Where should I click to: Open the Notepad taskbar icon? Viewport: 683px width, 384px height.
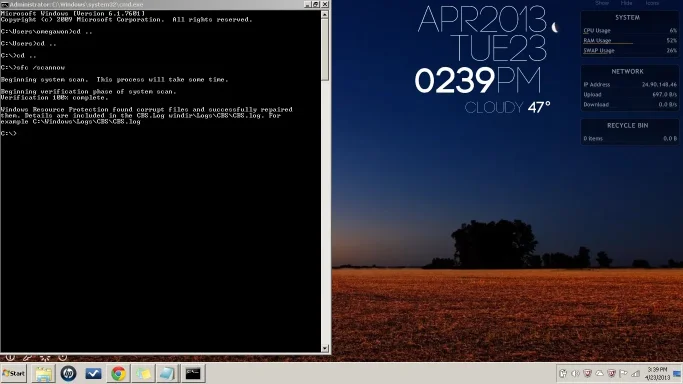pyautogui.click(x=168, y=374)
